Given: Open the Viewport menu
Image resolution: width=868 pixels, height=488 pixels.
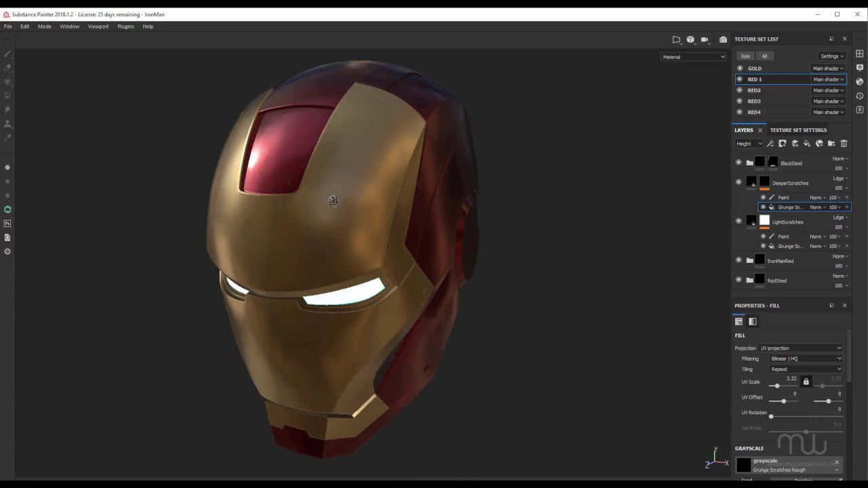Looking at the screenshot, I should point(98,26).
